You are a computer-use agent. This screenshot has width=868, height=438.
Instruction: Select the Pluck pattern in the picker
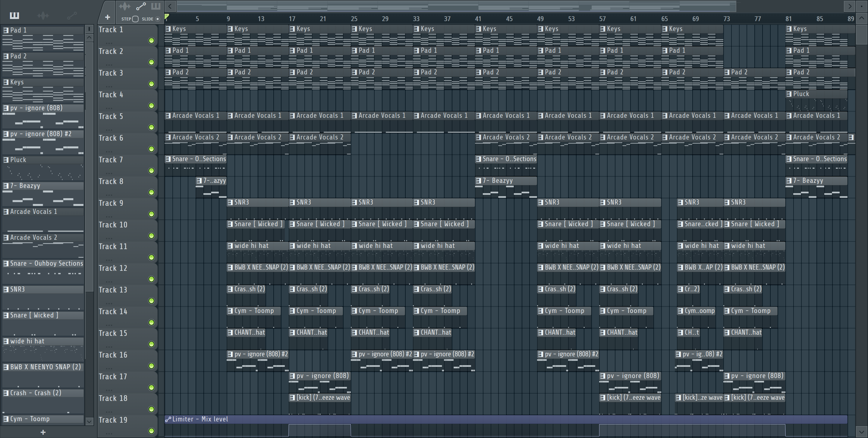coord(18,160)
